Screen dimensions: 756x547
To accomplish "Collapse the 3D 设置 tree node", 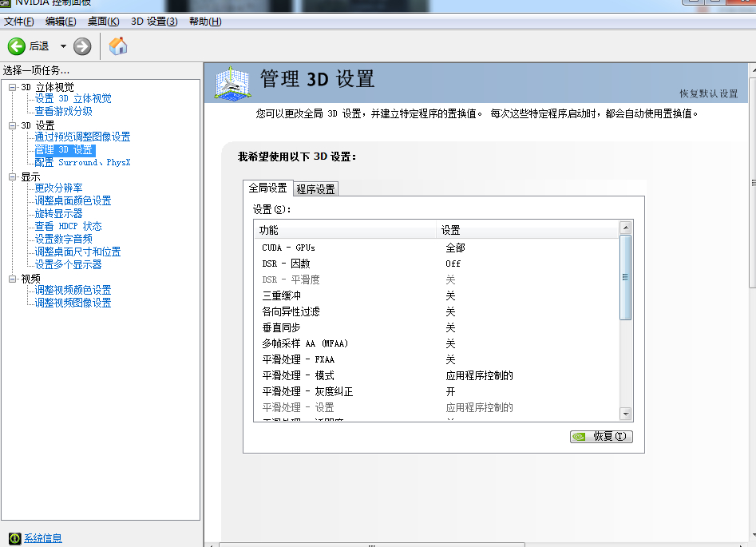I will pyautogui.click(x=13, y=125).
